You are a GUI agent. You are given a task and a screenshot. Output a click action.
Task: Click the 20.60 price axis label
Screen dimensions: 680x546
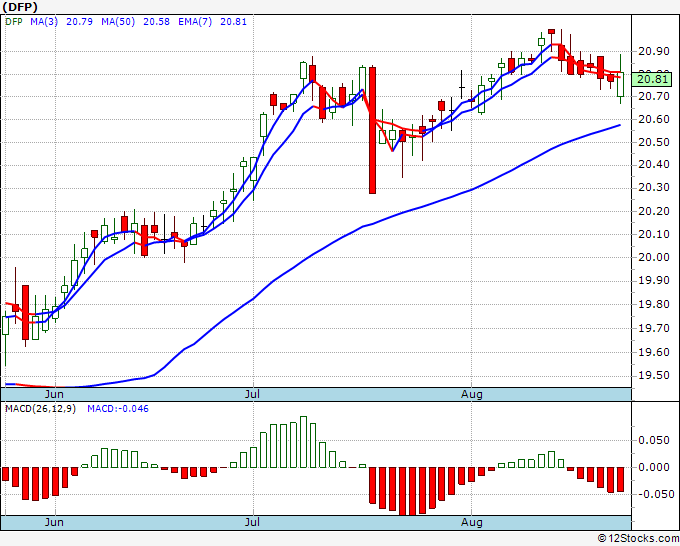(654, 119)
